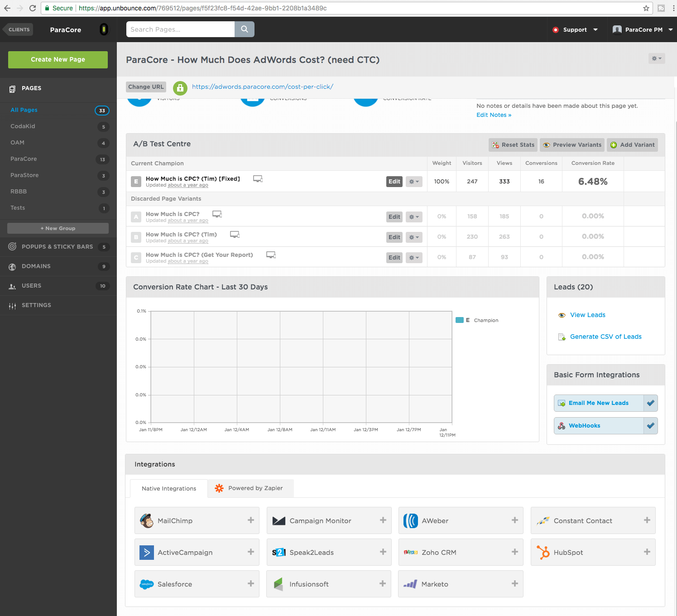Screen dimensions: 677x616
Task: Click the browser back arrow
Action: click(7, 8)
